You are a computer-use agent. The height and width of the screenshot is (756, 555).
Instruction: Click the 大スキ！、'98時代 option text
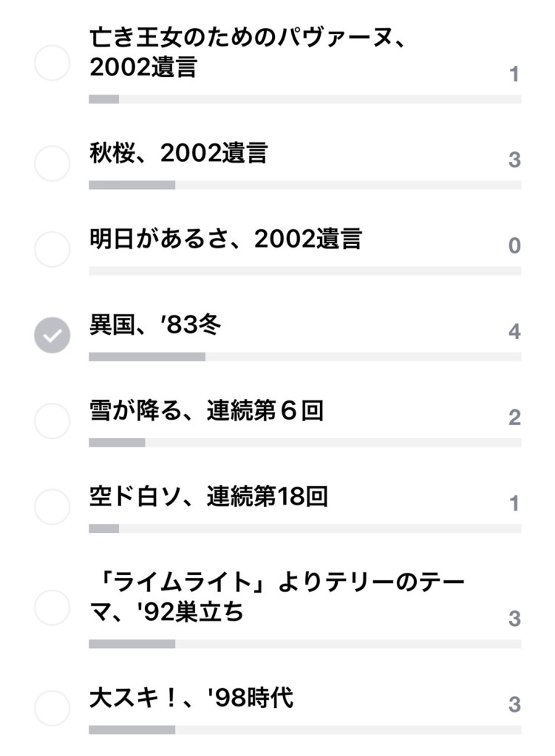(x=191, y=697)
